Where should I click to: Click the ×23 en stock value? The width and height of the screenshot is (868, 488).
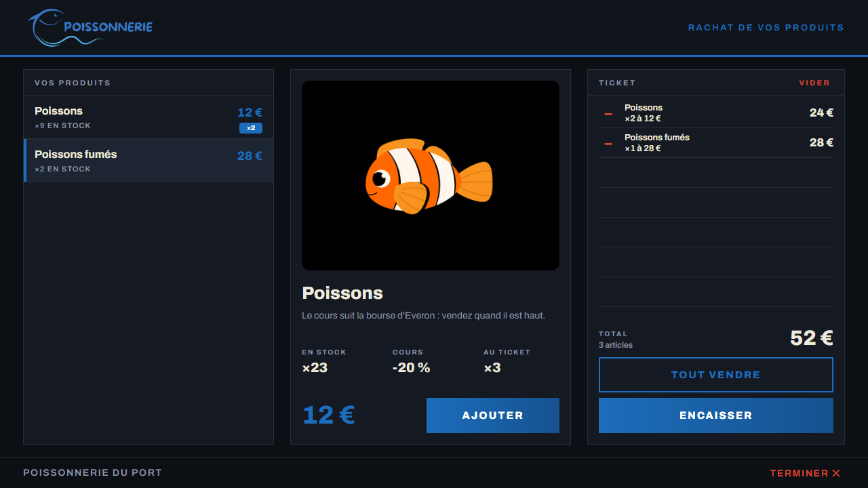(315, 367)
